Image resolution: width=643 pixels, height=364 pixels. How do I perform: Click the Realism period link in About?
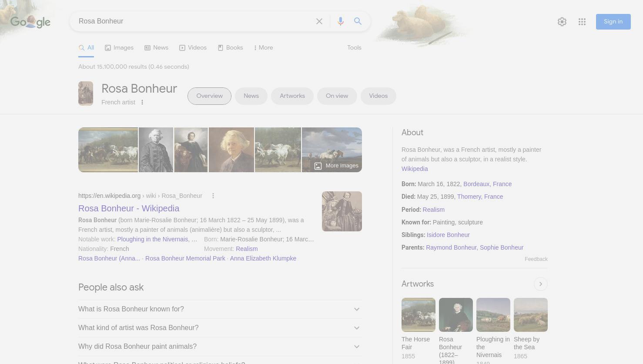click(x=434, y=210)
